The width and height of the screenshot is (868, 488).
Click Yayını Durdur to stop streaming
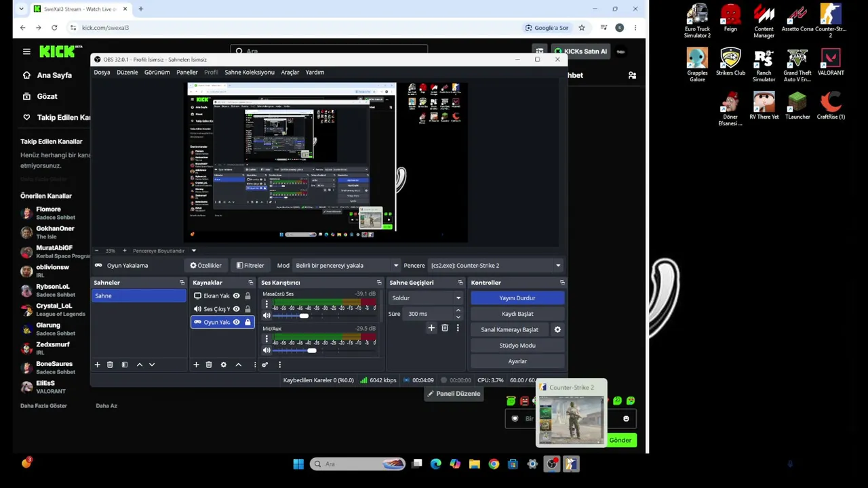[517, 298]
